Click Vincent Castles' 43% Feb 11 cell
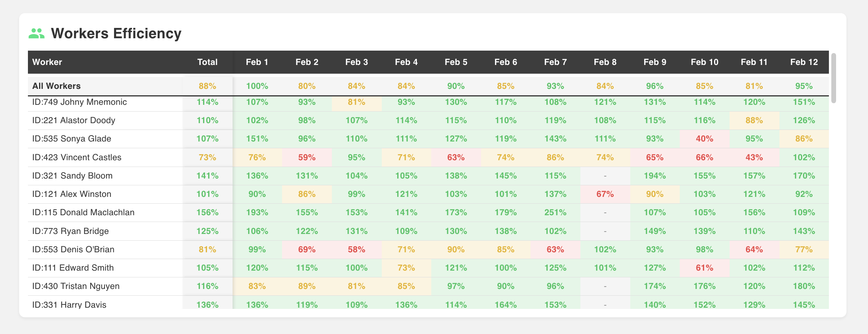 point(754,157)
